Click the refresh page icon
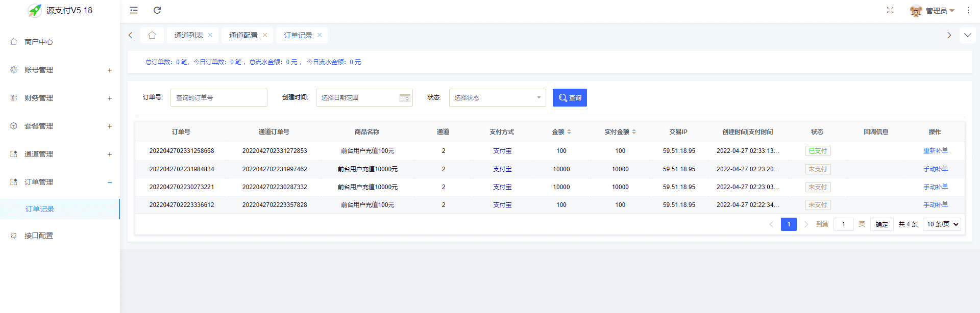The width and height of the screenshot is (980, 313). click(157, 10)
